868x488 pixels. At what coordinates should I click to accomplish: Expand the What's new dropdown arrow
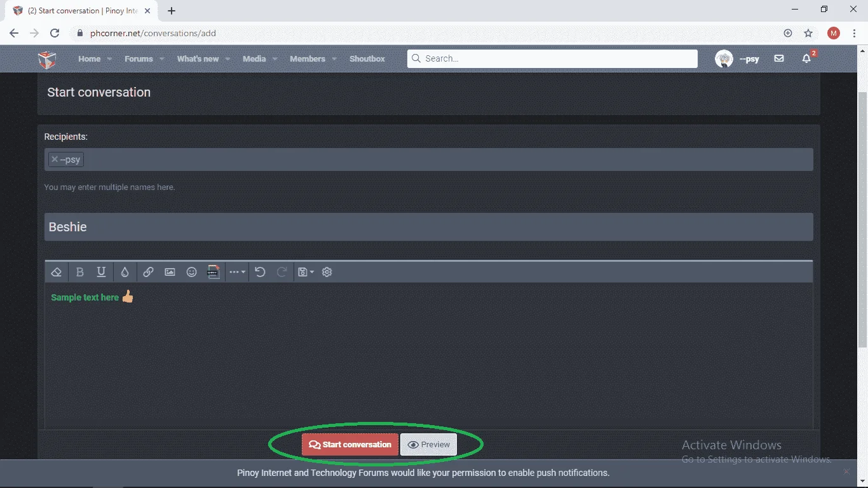(x=227, y=59)
